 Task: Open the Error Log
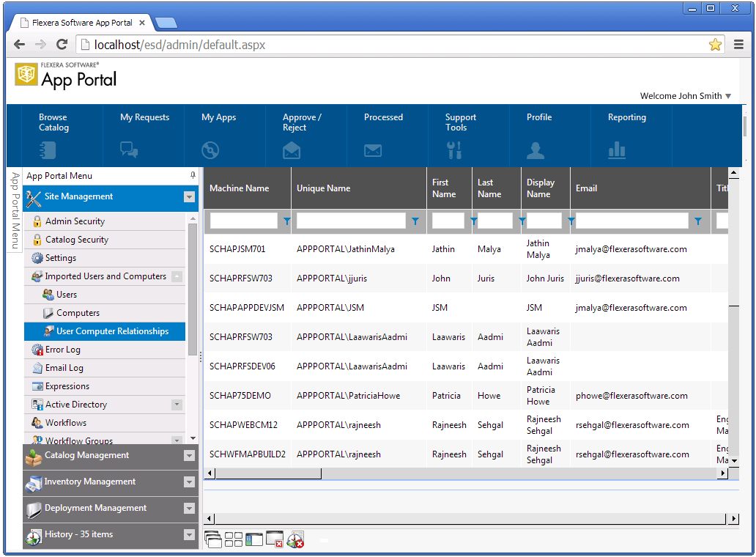pos(105,350)
